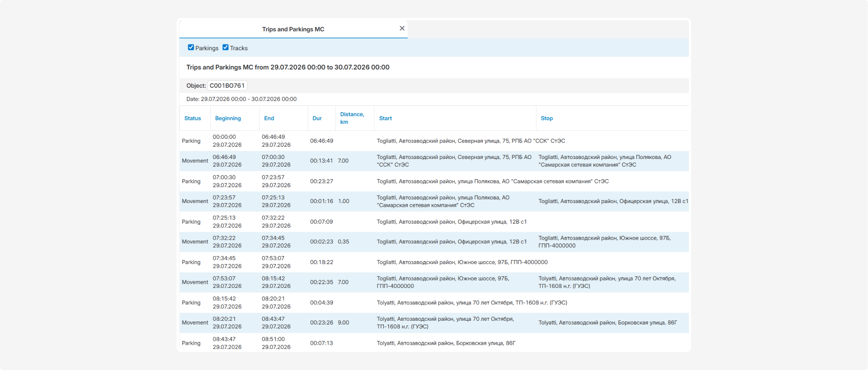The image size is (868, 370).
Task: Sort by the End column header
Action: [x=269, y=118]
